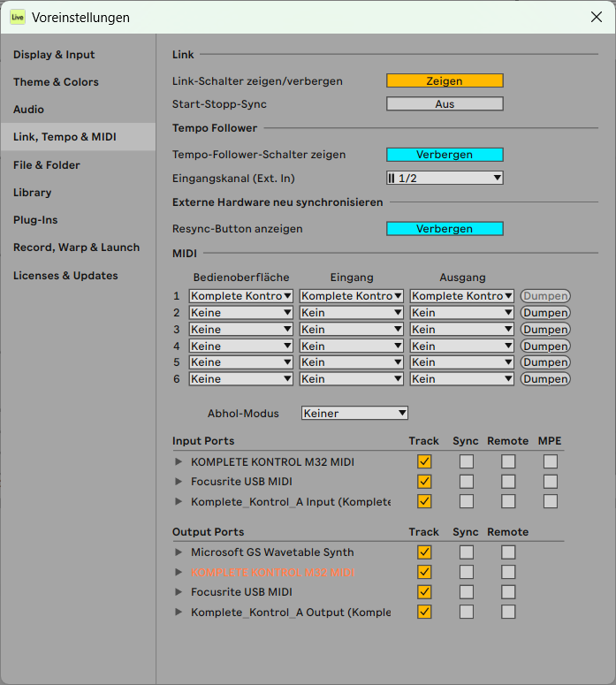616x685 pixels.
Task: Click Dumpen button for row 6
Action: point(545,379)
